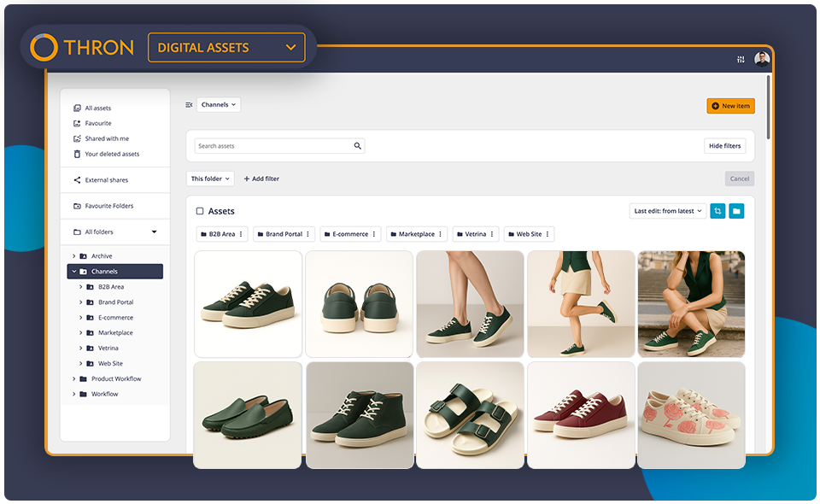Open the kebab menu on the B2B Area chip
820x504 pixels.
pos(240,233)
